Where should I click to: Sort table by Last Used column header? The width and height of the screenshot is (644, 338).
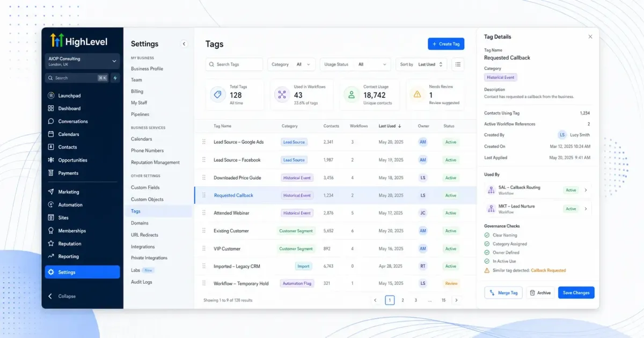click(x=390, y=126)
